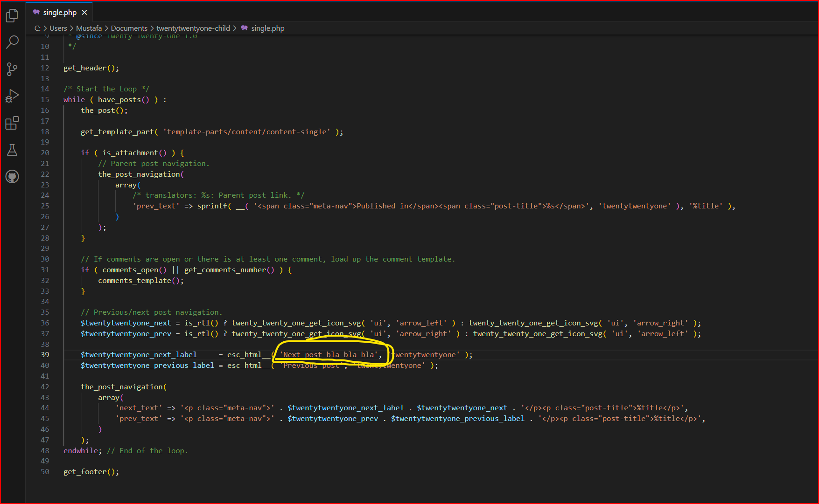
Task: Open the single.php breadcrumb symbol list
Action: point(267,28)
